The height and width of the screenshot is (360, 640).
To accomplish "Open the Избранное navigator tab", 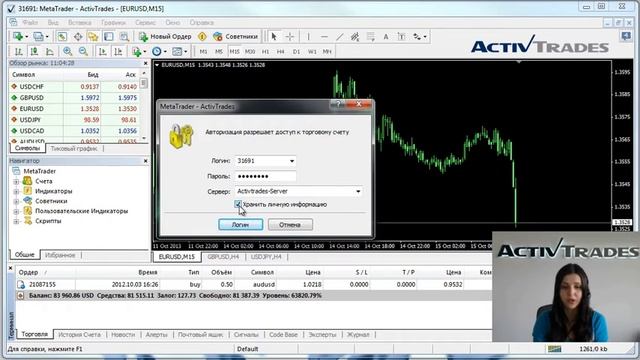I will (x=60, y=255).
